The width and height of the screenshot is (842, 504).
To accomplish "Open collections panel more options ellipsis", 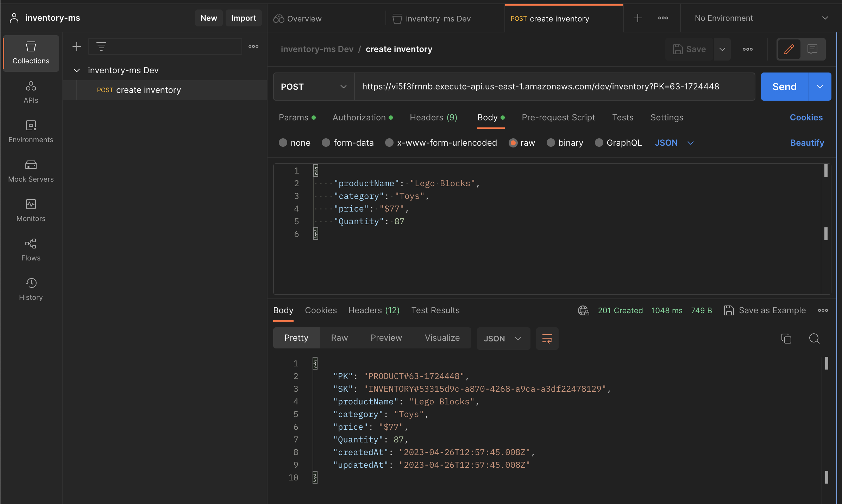I will coord(253,46).
